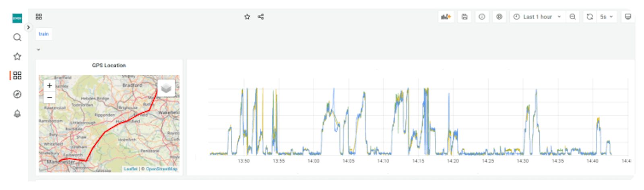The width and height of the screenshot is (644, 190).
Task: Open starred dashboards from sidebar star
Action: [17, 56]
